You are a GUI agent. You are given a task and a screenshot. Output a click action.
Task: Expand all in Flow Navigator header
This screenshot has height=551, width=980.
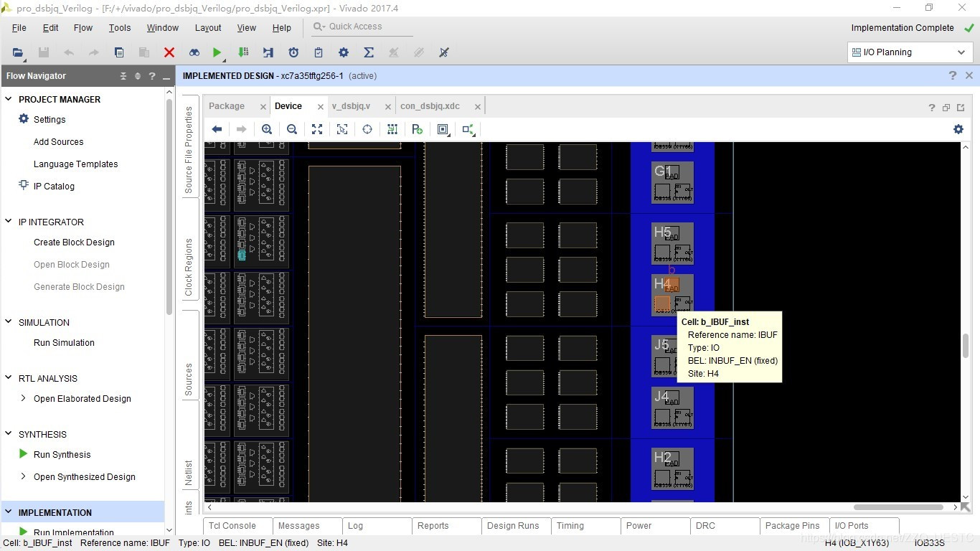coord(138,76)
